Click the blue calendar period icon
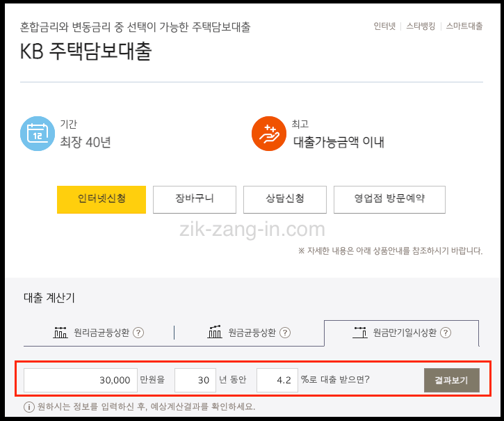Image resolution: width=504 pixels, height=421 pixels. 38,134
